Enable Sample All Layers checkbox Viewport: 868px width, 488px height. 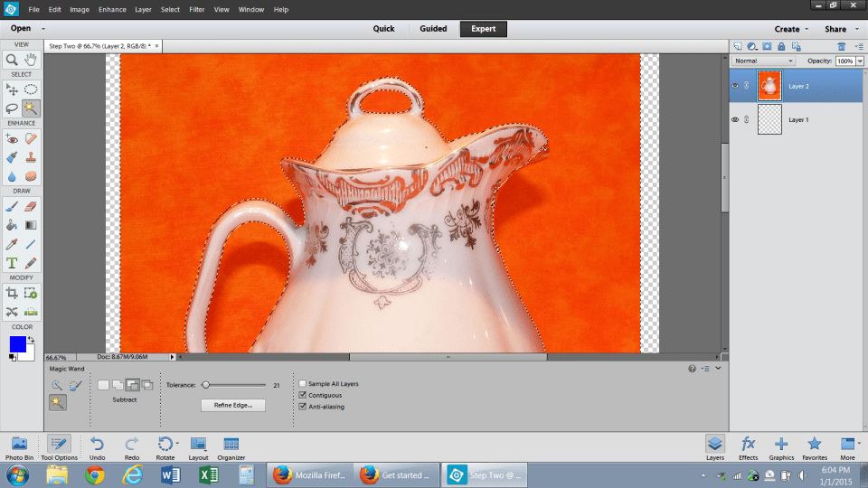tap(303, 384)
